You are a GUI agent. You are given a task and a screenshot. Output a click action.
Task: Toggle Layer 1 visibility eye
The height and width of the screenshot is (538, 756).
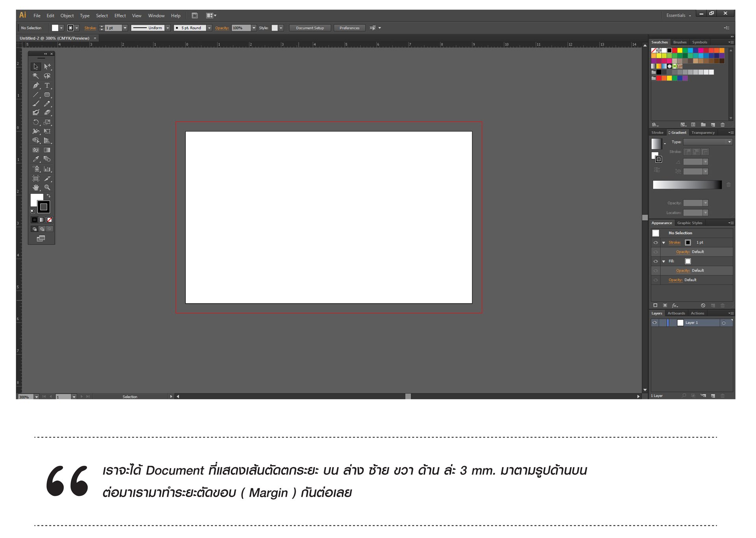point(654,323)
